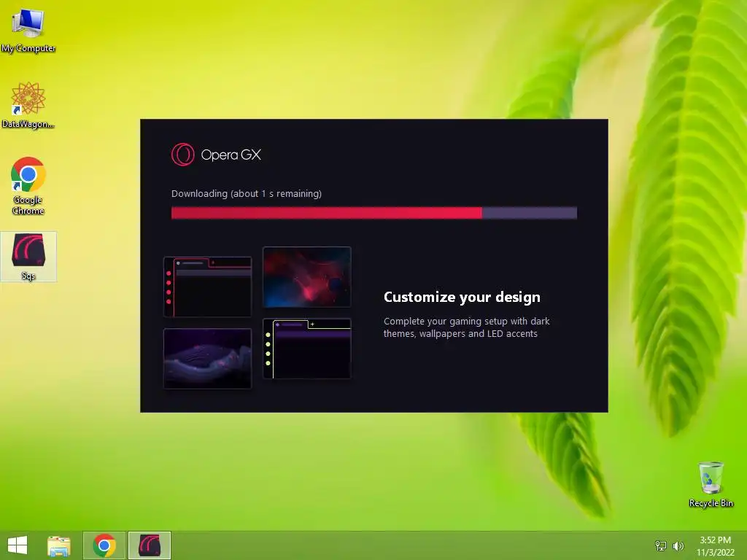The width and height of the screenshot is (747, 560).
Task: Click the "Downloading (about 1 s remaining)" status text
Action: (247, 194)
